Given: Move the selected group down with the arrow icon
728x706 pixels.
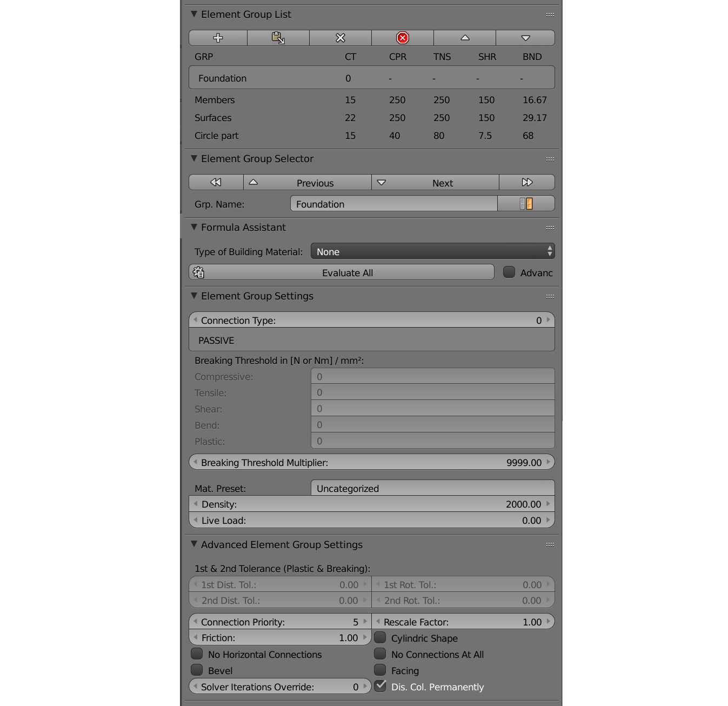Looking at the screenshot, I should coord(525,38).
